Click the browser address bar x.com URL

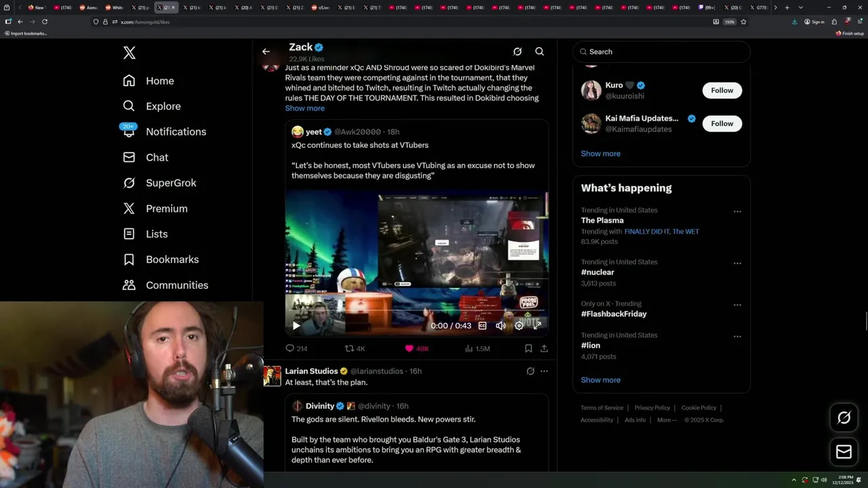coord(145,22)
